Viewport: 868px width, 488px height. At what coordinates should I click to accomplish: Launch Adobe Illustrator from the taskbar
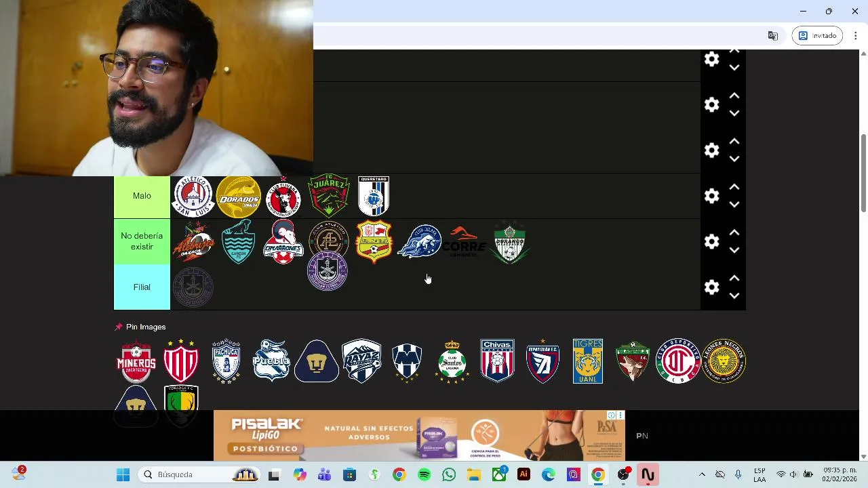click(524, 474)
